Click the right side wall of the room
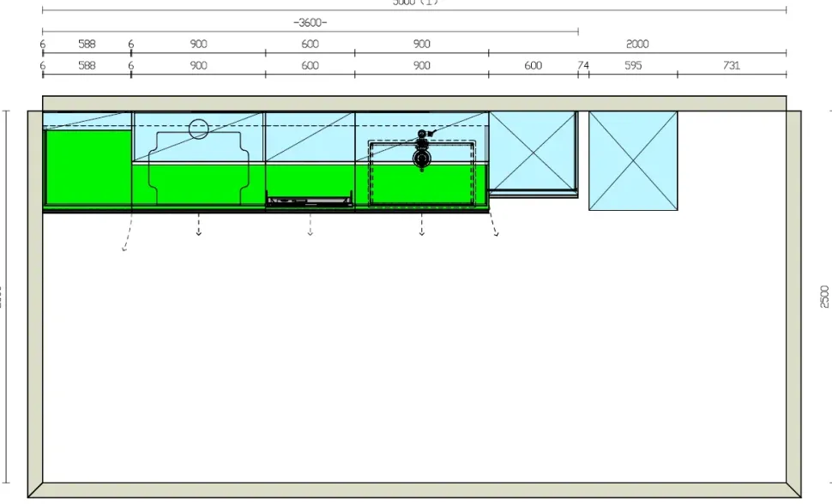This screenshot has width=832, height=504. (793, 300)
